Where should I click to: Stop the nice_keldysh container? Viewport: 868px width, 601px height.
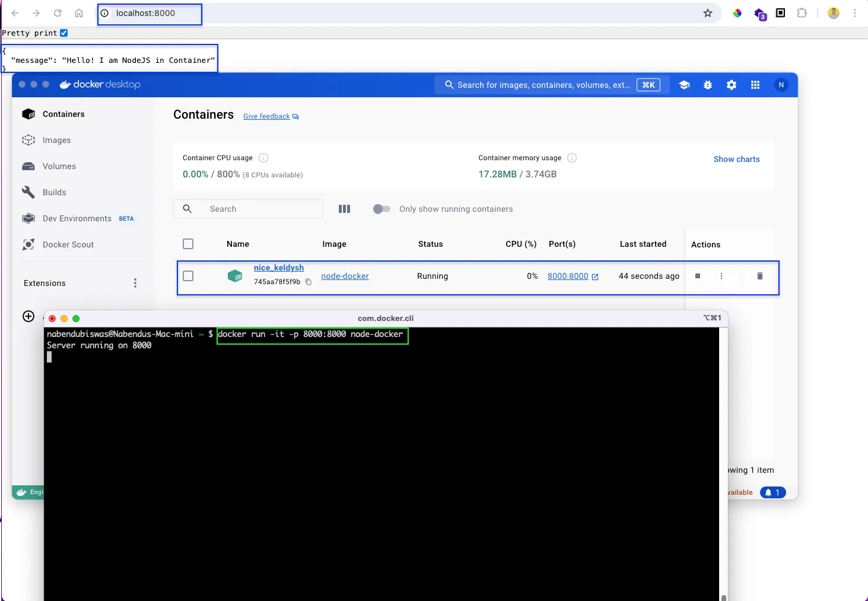[x=698, y=276]
